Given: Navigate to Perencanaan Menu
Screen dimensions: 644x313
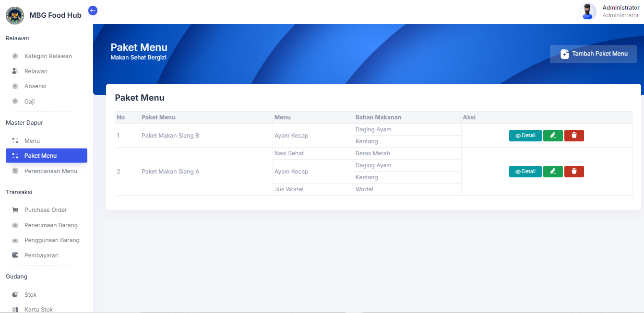Looking at the screenshot, I should (x=50, y=171).
